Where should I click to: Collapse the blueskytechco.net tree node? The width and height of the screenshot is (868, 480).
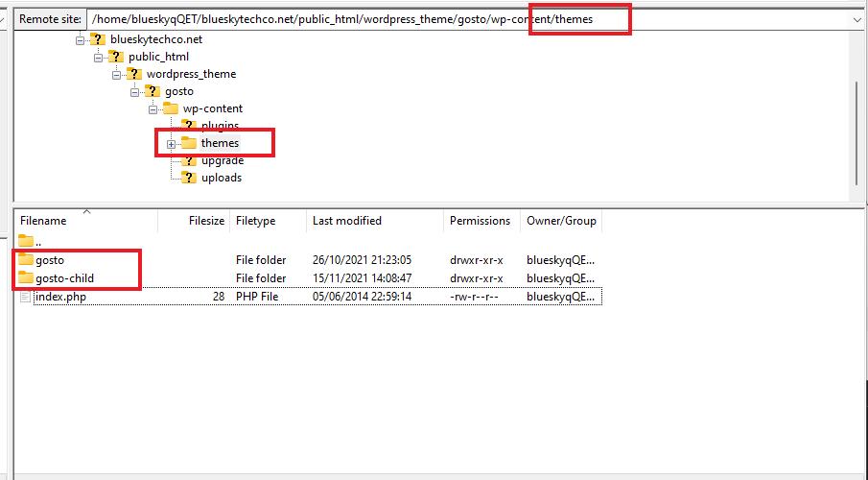(x=81, y=40)
